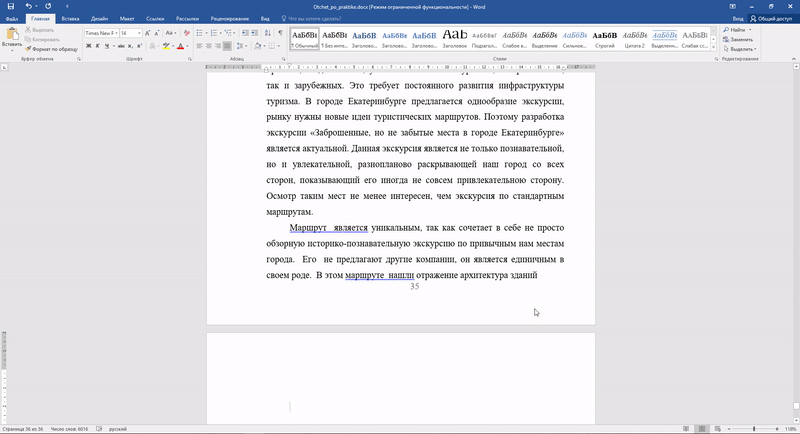
Task: Toggle bold (Ж) formatting
Action: click(89, 46)
